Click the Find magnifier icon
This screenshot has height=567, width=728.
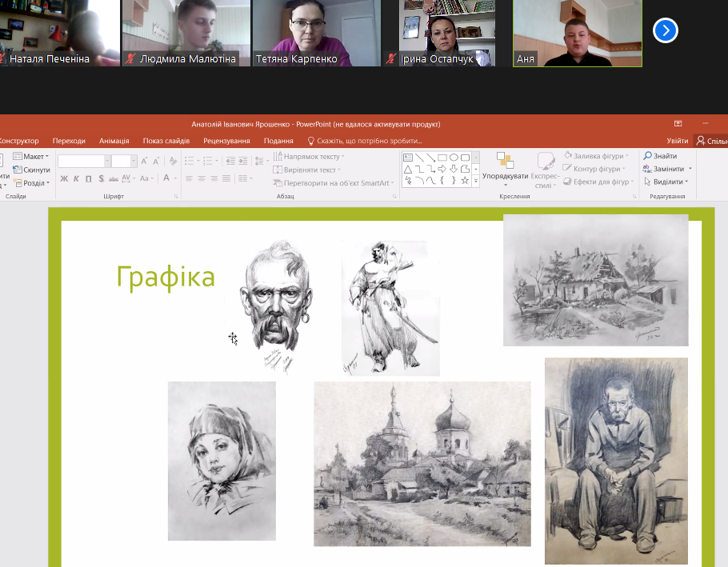point(647,155)
